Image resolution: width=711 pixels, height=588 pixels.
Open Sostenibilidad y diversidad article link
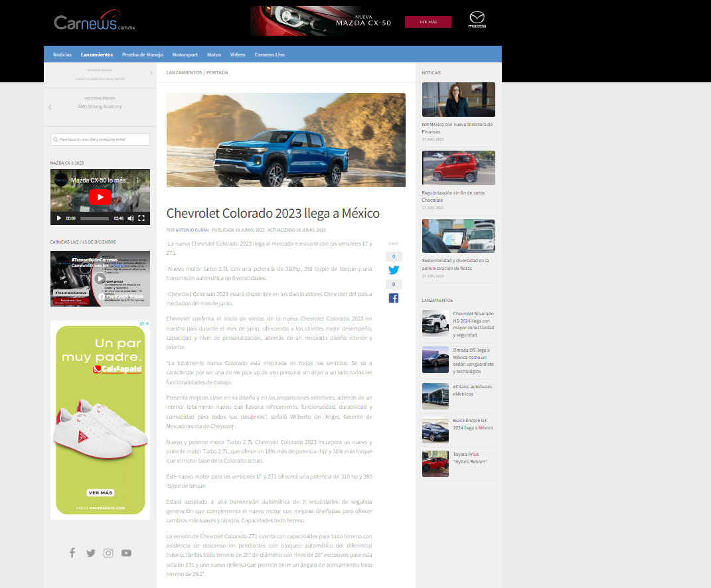tap(455, 264)
